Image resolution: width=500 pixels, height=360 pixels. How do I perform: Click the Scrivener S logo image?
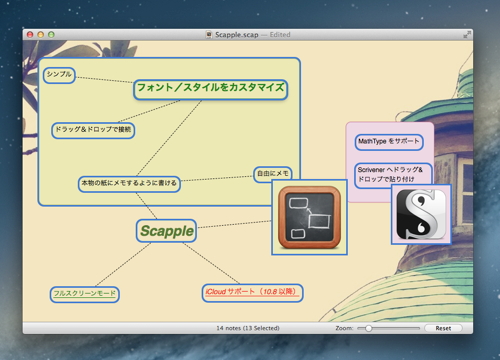[421, 214]
